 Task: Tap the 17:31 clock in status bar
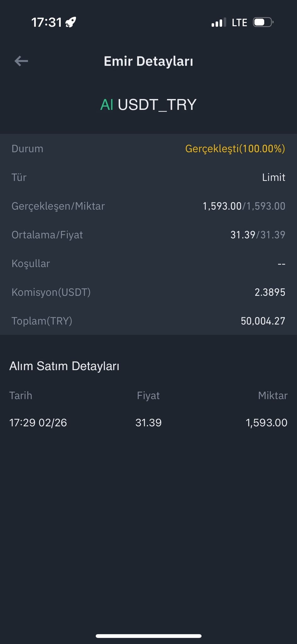(47, 22)
